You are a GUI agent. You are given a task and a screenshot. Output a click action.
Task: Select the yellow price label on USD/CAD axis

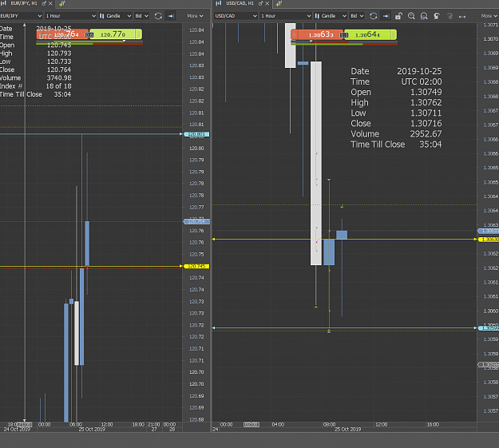pyautogui.click(x=489, y=240)
